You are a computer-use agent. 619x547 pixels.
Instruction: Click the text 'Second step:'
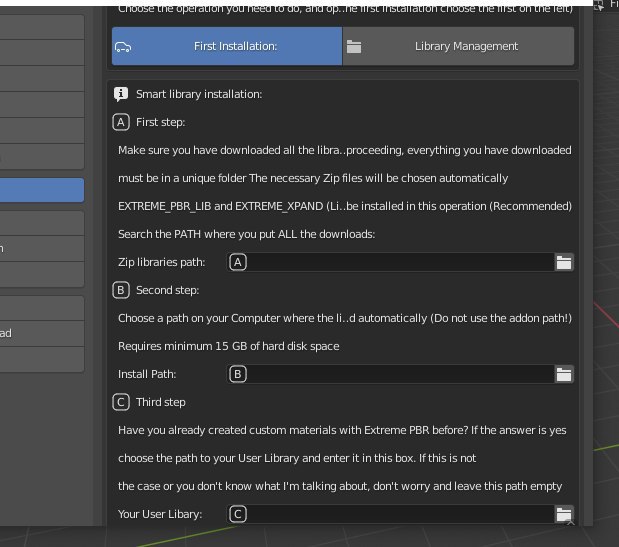coord(167,290)
